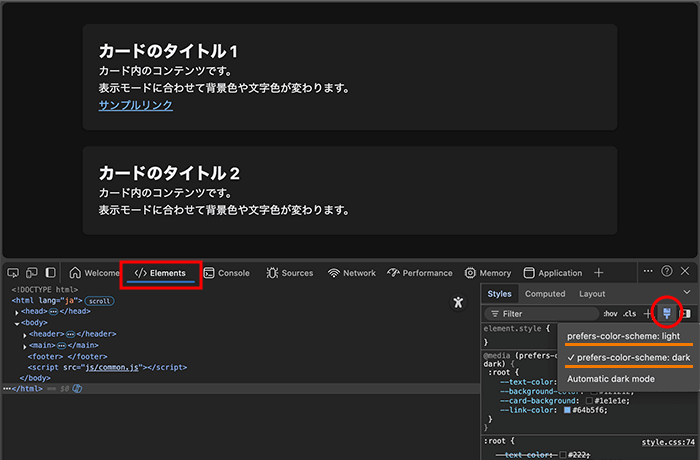The width and height of the screenshot is (700, 460).
Task: Click the サンプルリンク link
Action: (x=136, y=105)
